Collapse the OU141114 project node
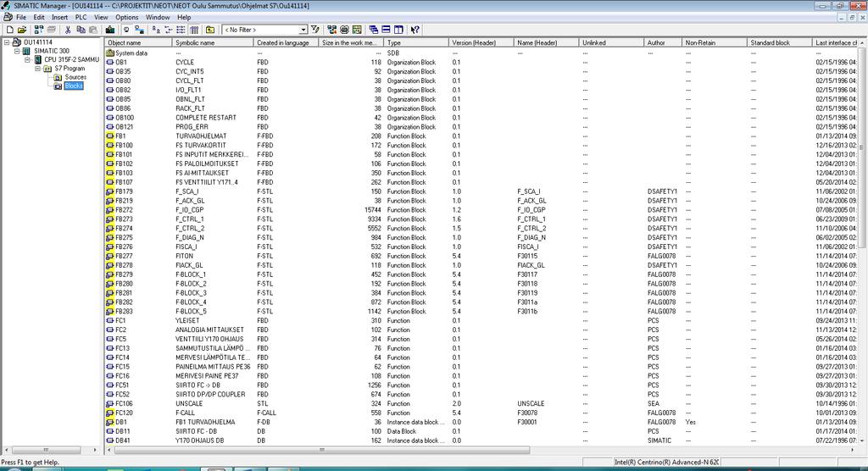Screen dimensions: 868x471 [7, 42]
